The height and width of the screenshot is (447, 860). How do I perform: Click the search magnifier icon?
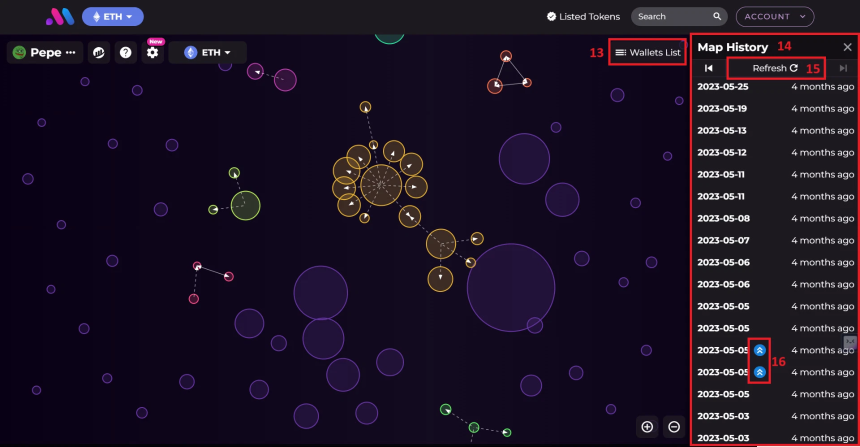click(717, 16)
